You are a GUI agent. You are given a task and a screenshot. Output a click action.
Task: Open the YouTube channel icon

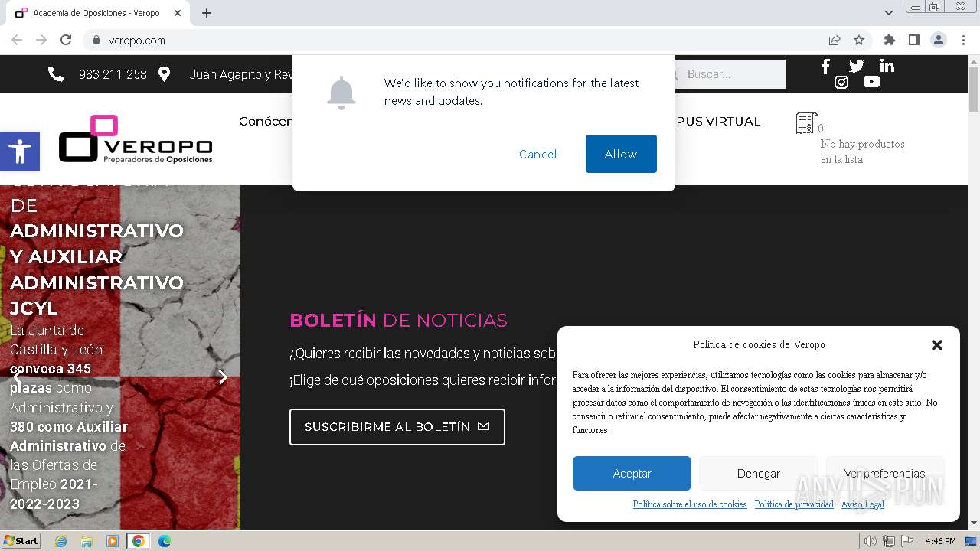(x=871, y=82)
